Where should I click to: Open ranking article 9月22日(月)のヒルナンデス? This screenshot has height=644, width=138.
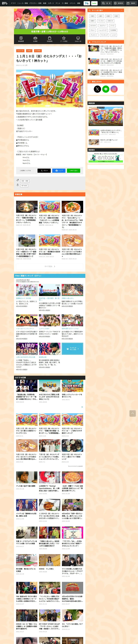tap(105, 73)
